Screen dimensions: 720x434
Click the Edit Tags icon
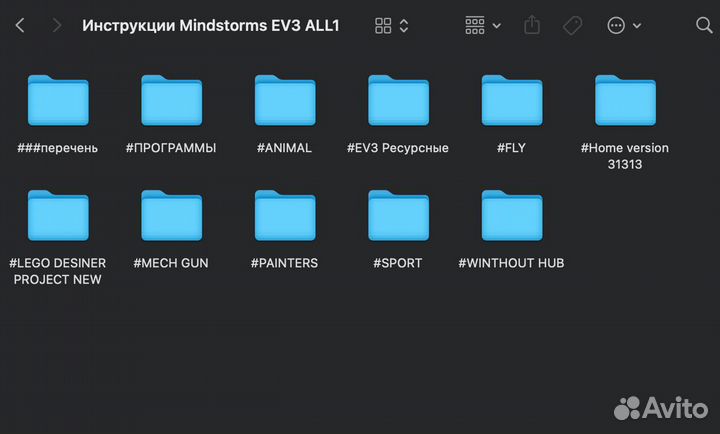click(x=573, y=26)
